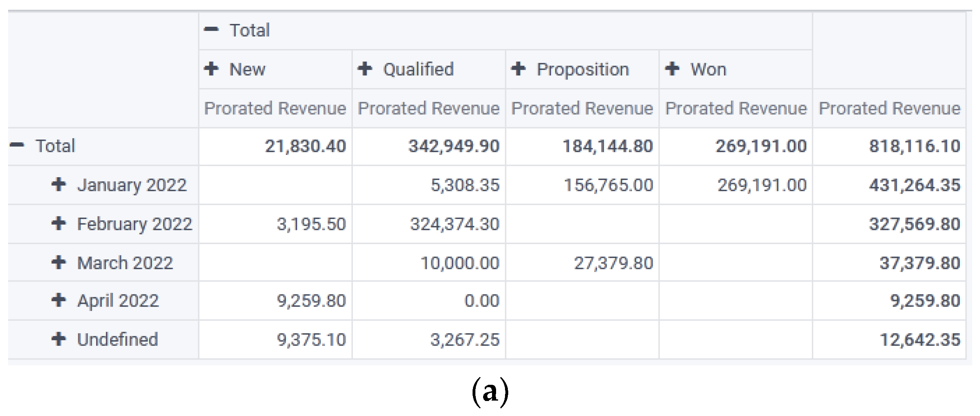
Task: Sort by rightmost total Prorated Revenue header
Action: pyautogui.click(x=889, y=108)
